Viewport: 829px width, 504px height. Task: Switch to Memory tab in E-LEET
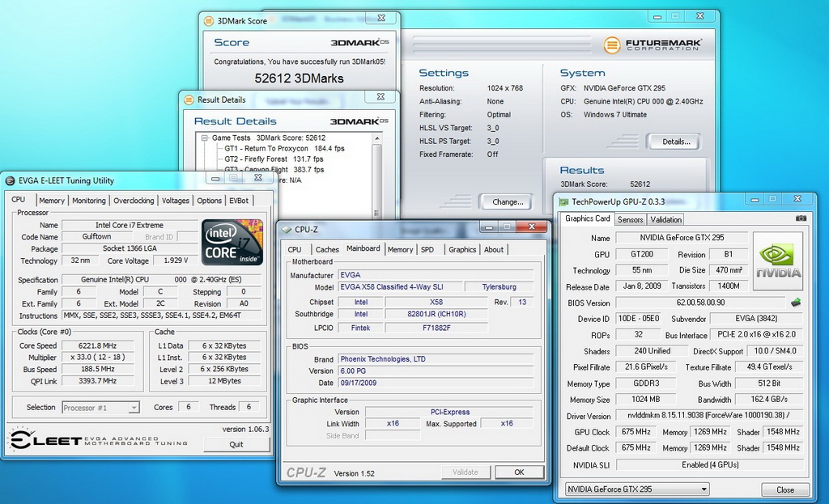(52, 201)
